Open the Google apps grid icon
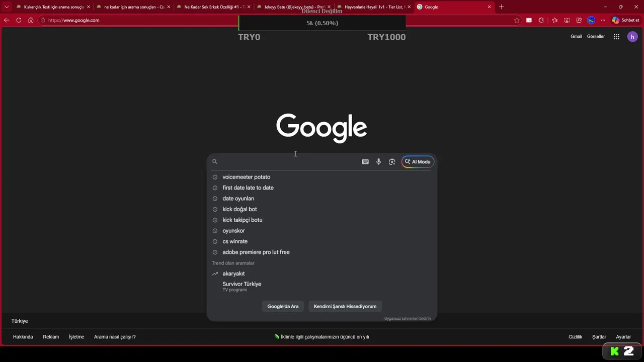The width and height of the screenshot is (644, 362). click(616, 37)
